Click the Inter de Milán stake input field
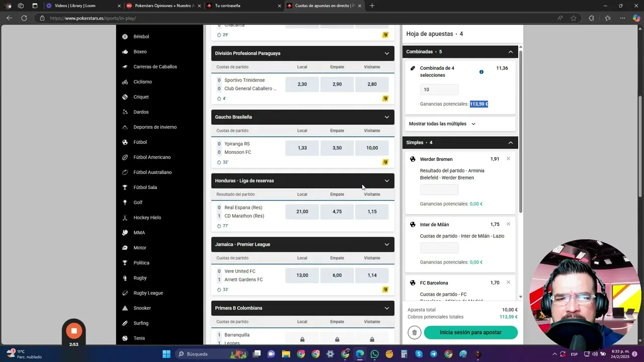 point(439,248)
